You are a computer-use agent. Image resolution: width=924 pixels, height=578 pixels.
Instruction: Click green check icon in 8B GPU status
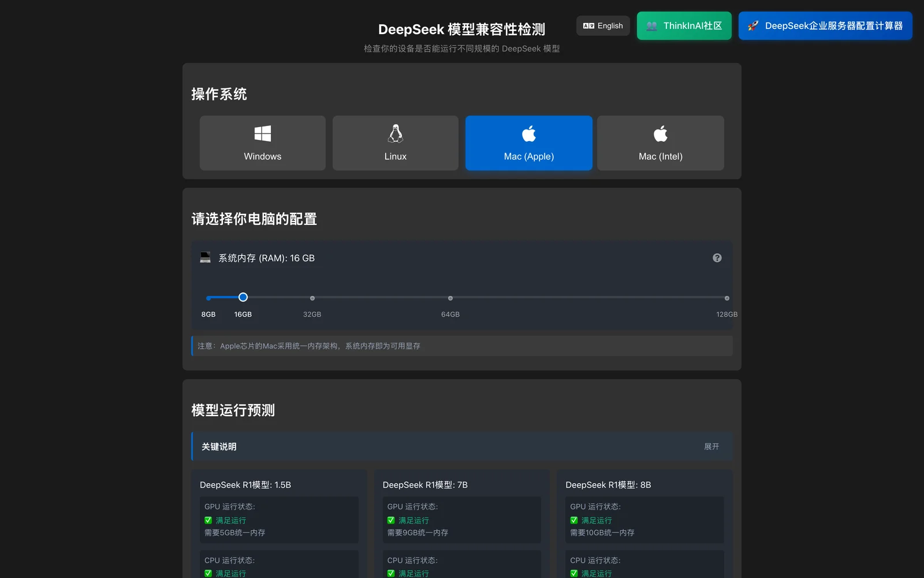point(574,520)
